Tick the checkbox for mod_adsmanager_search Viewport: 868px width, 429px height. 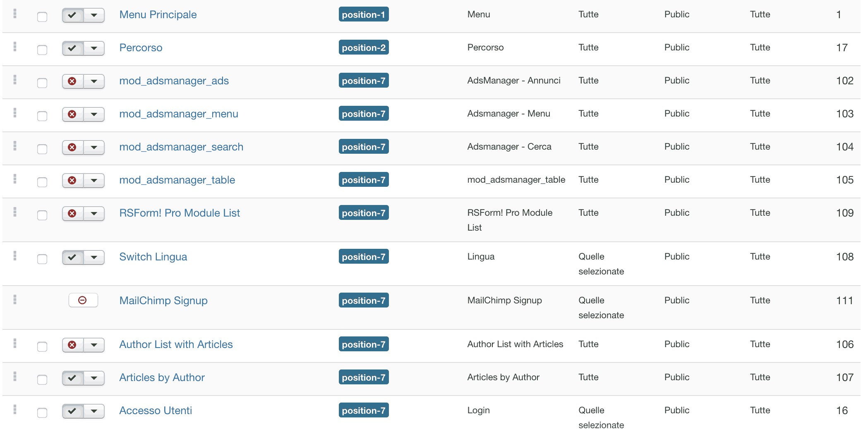42,149
